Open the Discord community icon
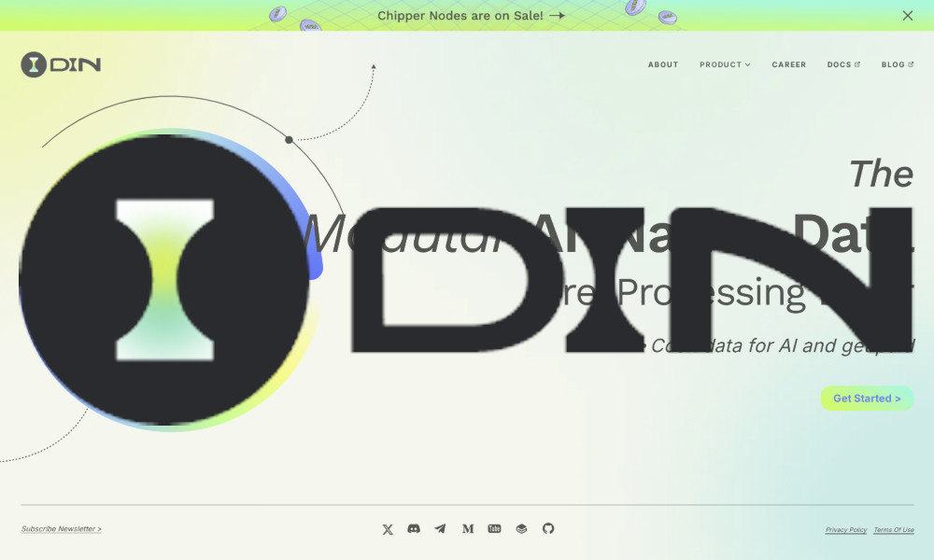Image resolution: width=934 pixels, height=560 pixels. tap(414, 528)
